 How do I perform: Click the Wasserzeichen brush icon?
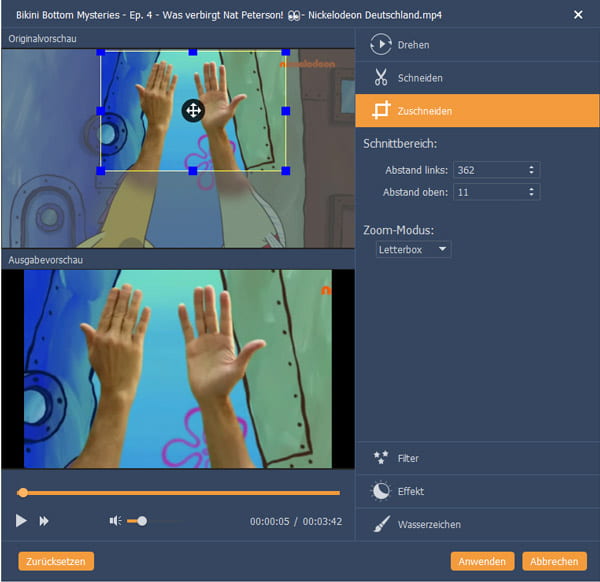tap(380, 524)
